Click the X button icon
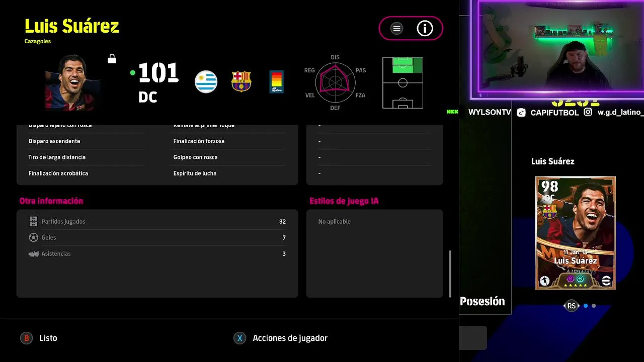Image resolution: width=644 pixels, height=362 pixels. click(x=239, y=338)
